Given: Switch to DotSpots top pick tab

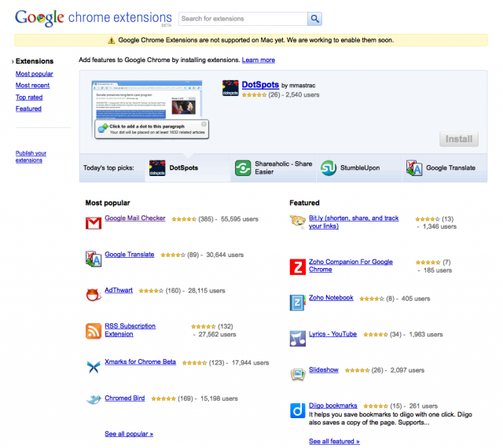Looking at the screenshot, I should 188,168.
